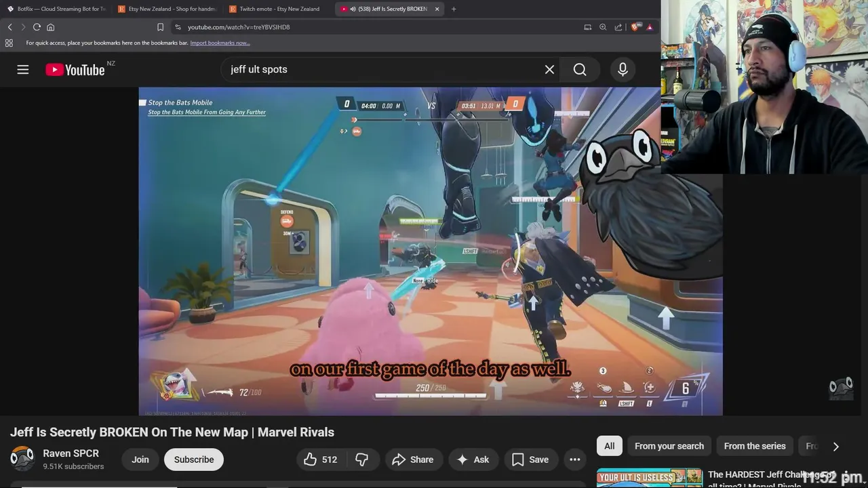The height and width of the screenshot is (488, 868).
Task: Clear the search box with the X
Action: click(x=549, y=69)
